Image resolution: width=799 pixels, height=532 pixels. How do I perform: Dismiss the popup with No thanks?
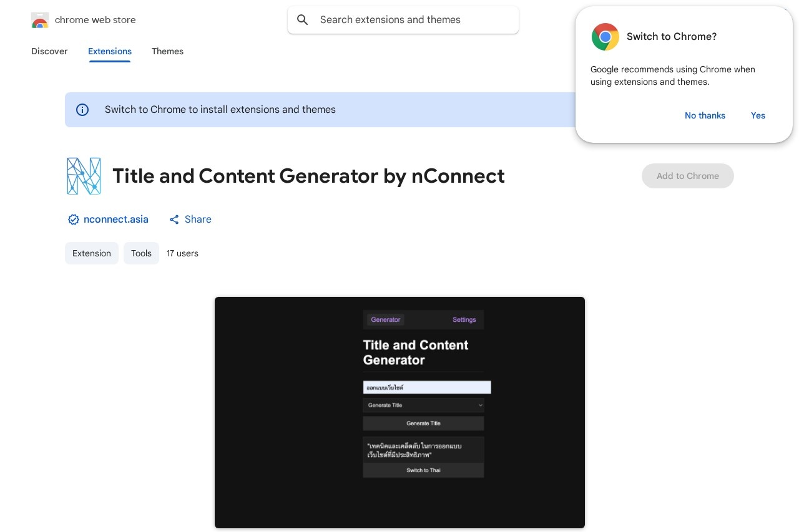(705, 115)
